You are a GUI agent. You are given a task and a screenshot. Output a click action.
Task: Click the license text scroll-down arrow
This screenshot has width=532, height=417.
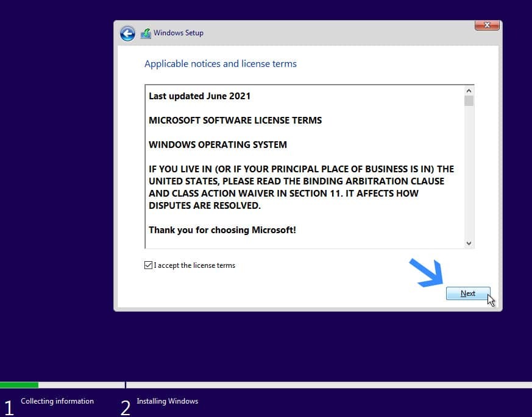469,243
